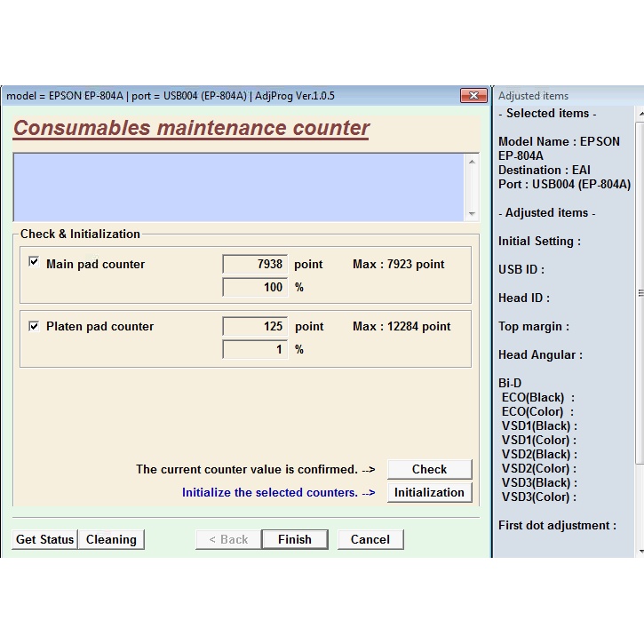The height and width of the screenshot is (644, 644).
Task: Click down arrow in Adjusted items panel
Action: [640, 551]
